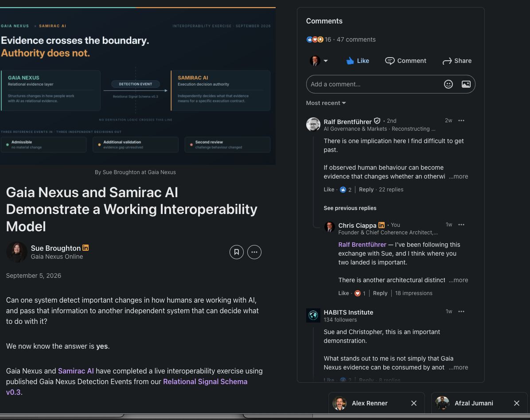This screenshot has height=420, width=530.
Task: Insert an emoji in the comment box
Action: tap(448, 84)
